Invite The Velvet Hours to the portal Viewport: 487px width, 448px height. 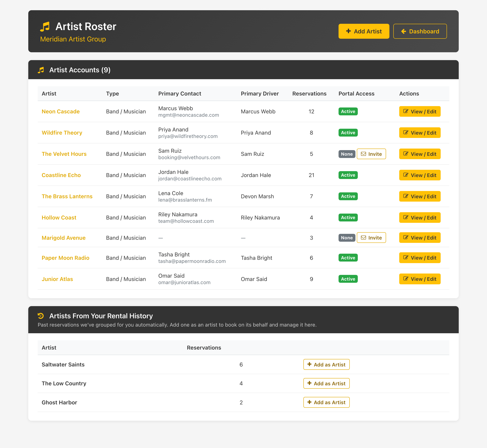(x=371, y=154)
